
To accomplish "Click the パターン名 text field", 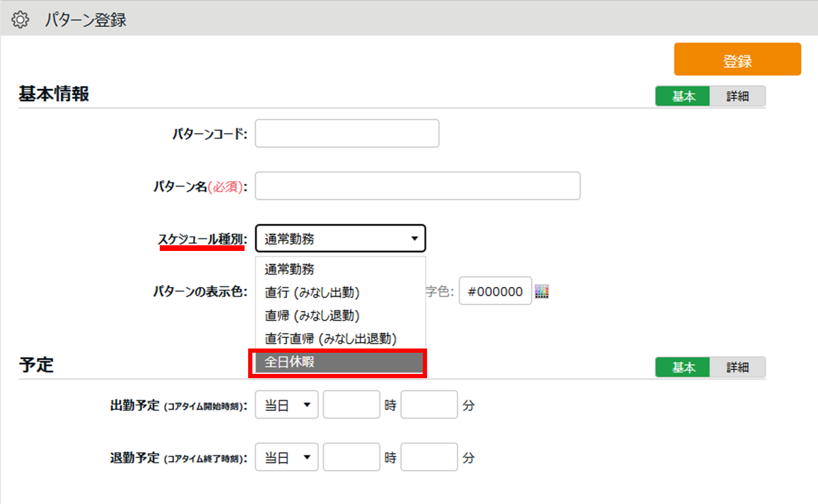I will pos(417,186).
